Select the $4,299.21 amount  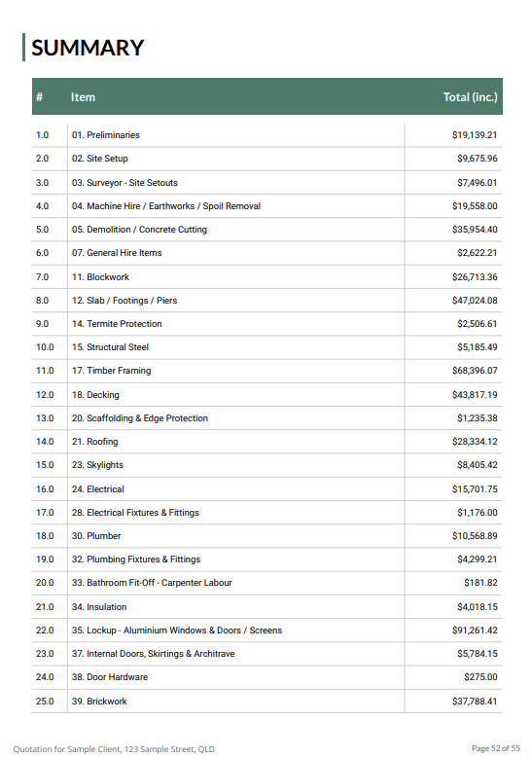click(x=478, y=559)
